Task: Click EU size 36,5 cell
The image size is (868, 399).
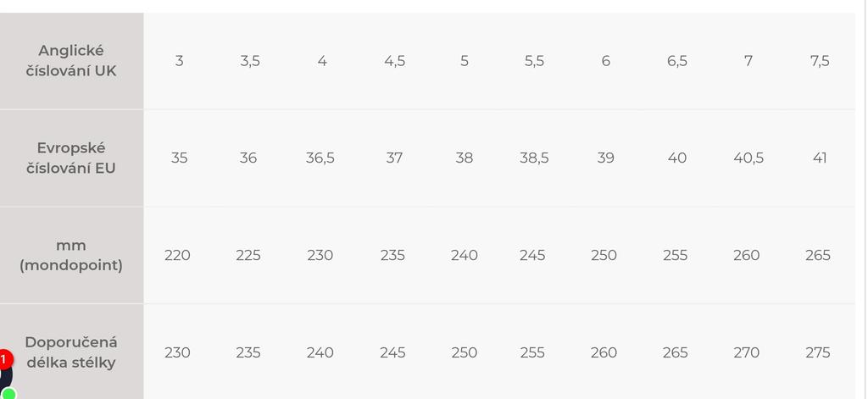Action: tap(320, 158)
